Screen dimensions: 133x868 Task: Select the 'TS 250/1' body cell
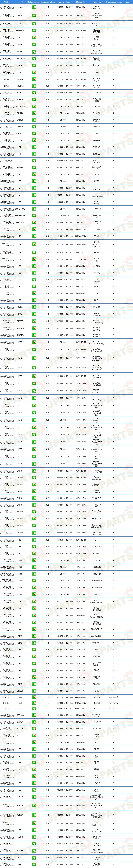pos(97,553)
